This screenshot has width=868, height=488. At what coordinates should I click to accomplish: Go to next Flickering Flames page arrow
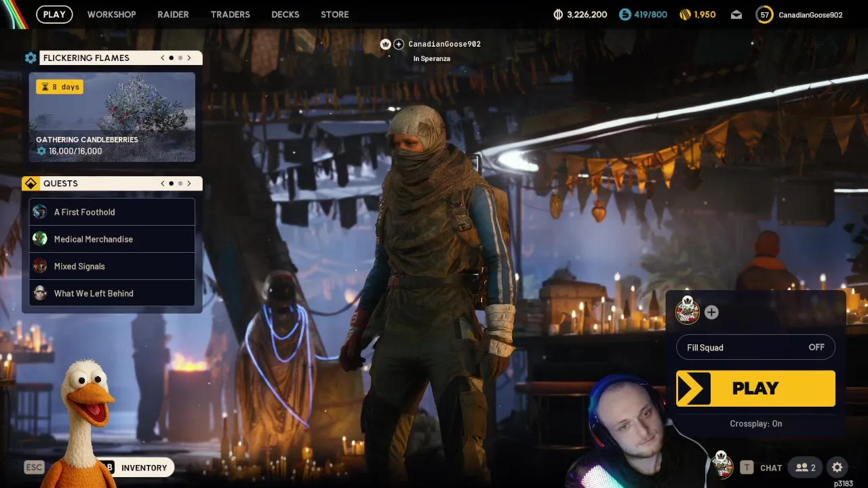tap(189, 58)
